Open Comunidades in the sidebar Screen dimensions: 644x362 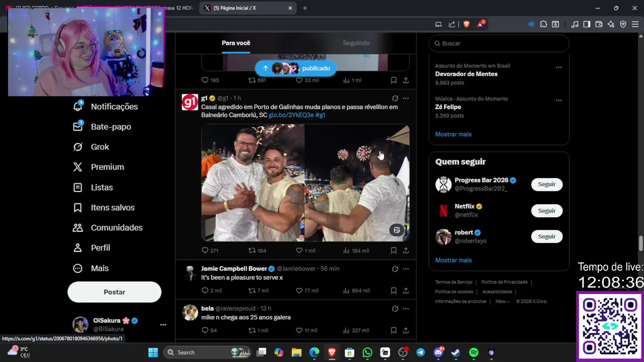pos(108,228)
